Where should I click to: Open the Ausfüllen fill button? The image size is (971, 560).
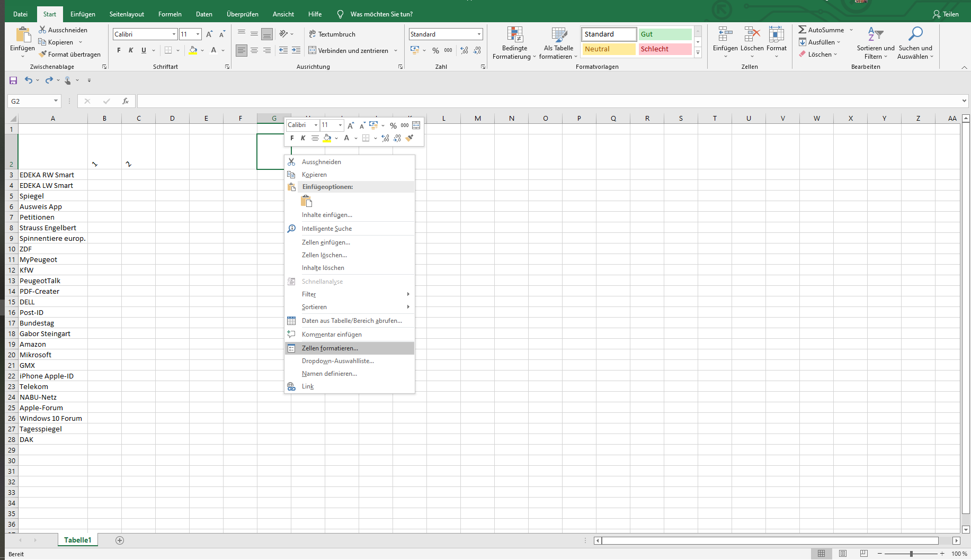(x=819, y=42)
